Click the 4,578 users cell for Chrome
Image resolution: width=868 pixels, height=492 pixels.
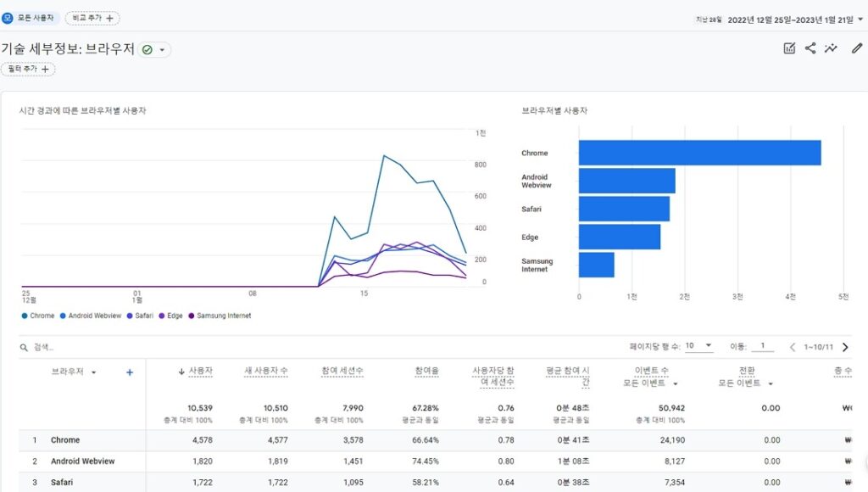pos(202,440)
